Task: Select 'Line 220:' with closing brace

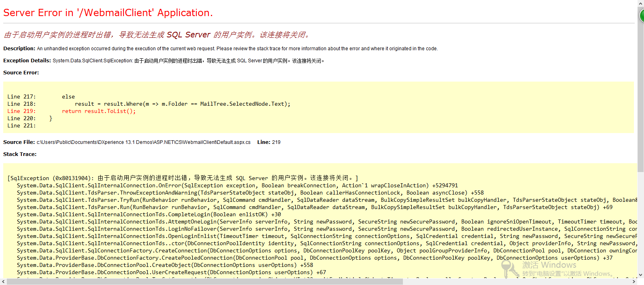Action: pos(30,119)
